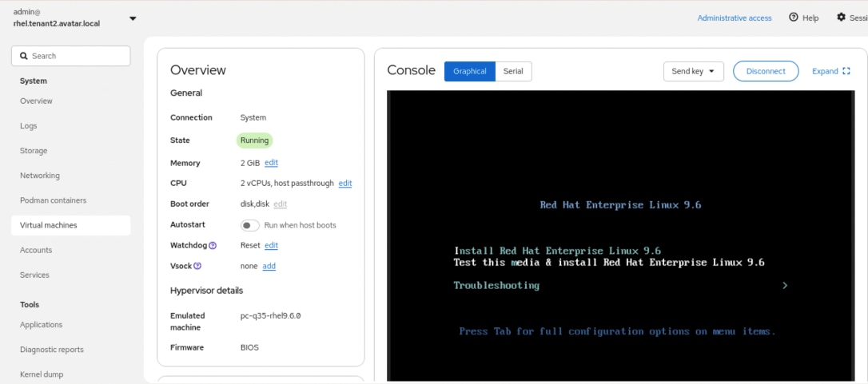Edit the Memory setting
868x384 pixels.
(x=271, y=163)
